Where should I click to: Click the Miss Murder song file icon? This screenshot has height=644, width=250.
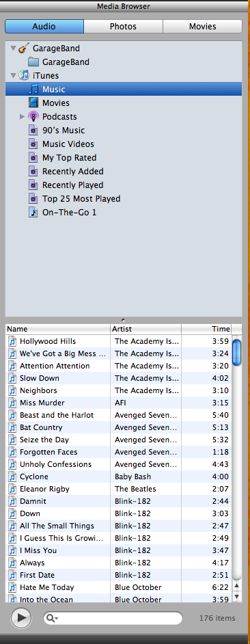tap(13, 403)
